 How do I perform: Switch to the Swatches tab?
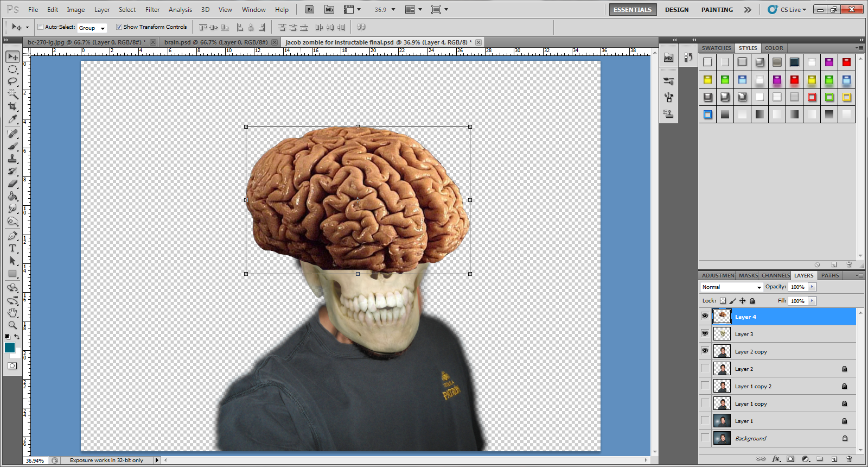point(716,48)
